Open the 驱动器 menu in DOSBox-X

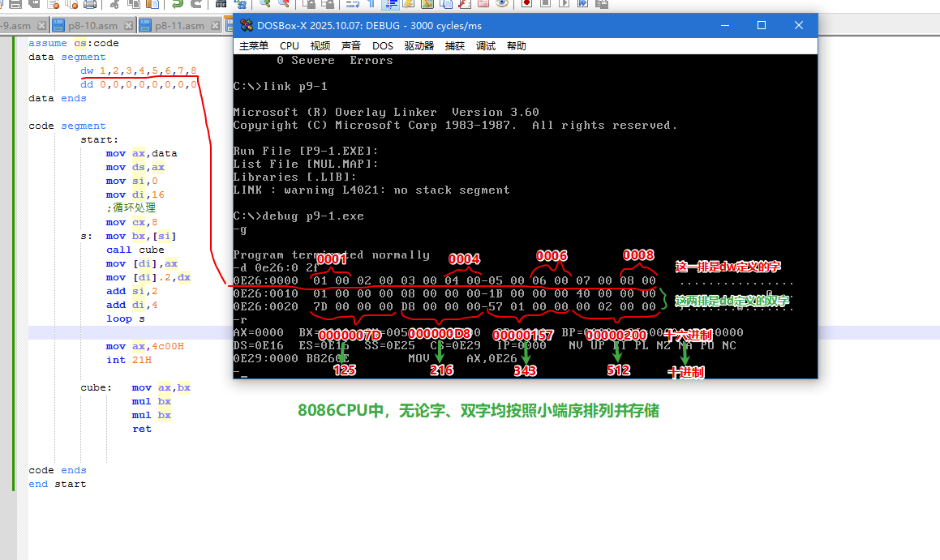click(419, 46)
